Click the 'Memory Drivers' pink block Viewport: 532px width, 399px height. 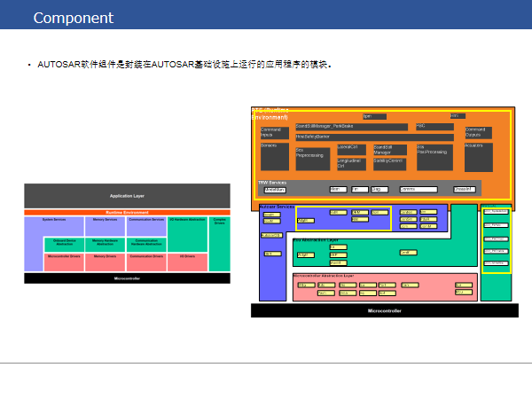(105, 262)
